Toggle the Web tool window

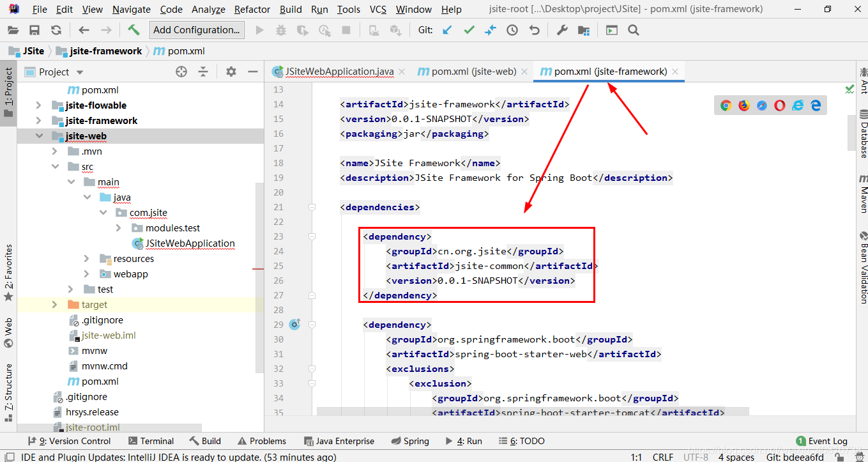click(x=8, y=333)
